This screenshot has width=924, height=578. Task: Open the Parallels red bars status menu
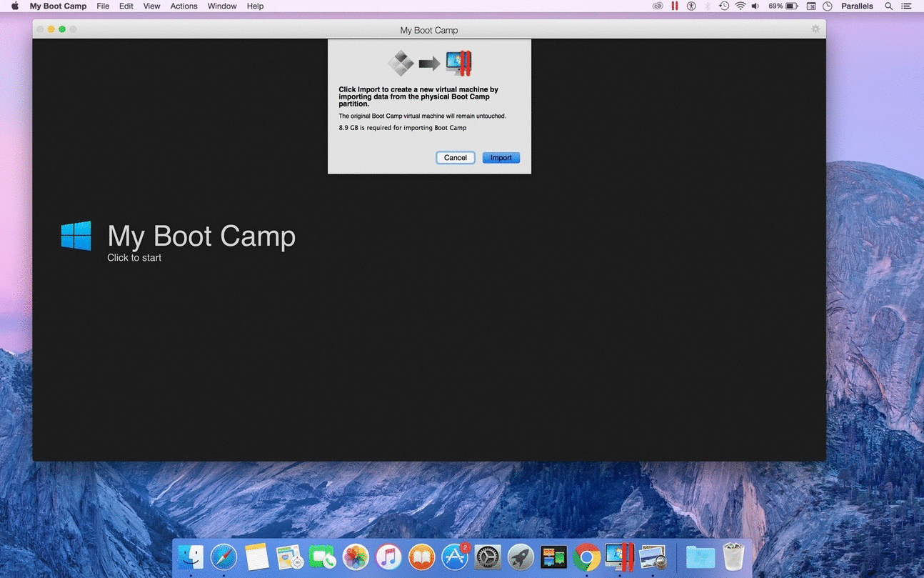pyautogui.click(x=675, y=6)
